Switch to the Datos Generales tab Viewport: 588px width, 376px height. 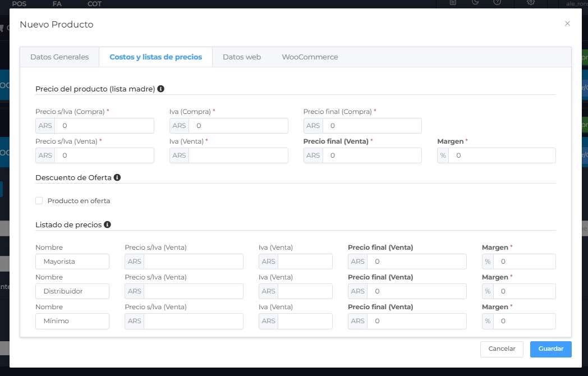(59, 57)
